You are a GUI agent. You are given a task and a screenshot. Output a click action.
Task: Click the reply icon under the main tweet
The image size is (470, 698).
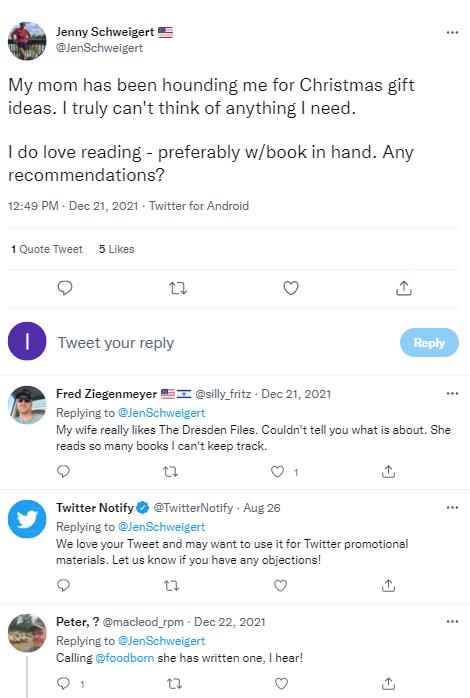[x=65, y=288]
